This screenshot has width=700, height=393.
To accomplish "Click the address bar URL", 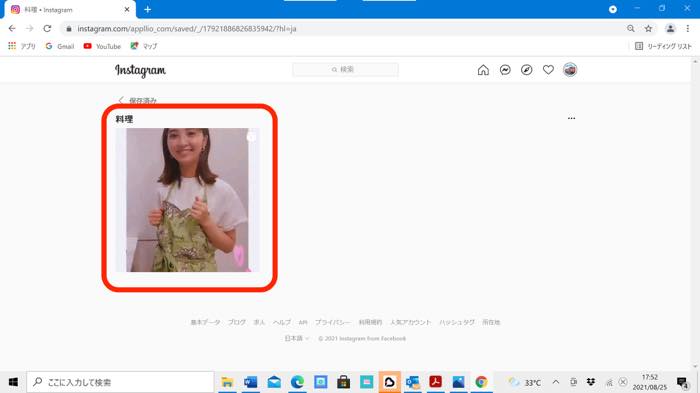I will [187, 29].
